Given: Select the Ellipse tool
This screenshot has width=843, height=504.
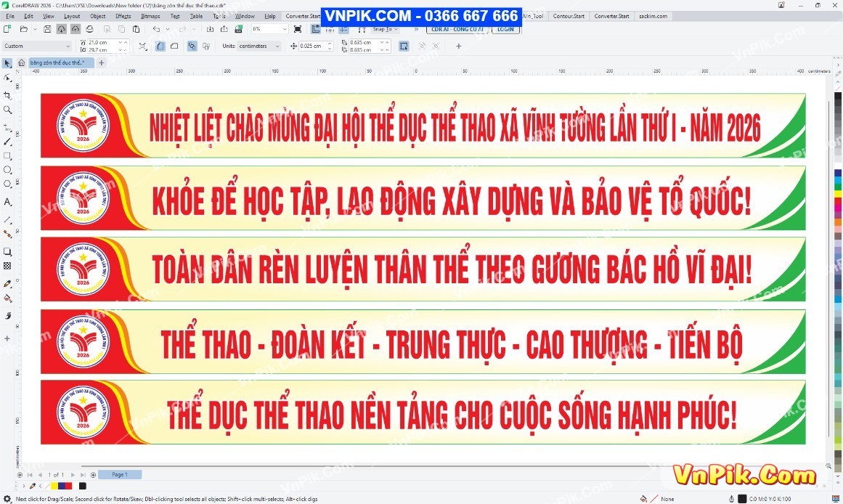Looking at the screenshot, I should [x=7, y=170].
